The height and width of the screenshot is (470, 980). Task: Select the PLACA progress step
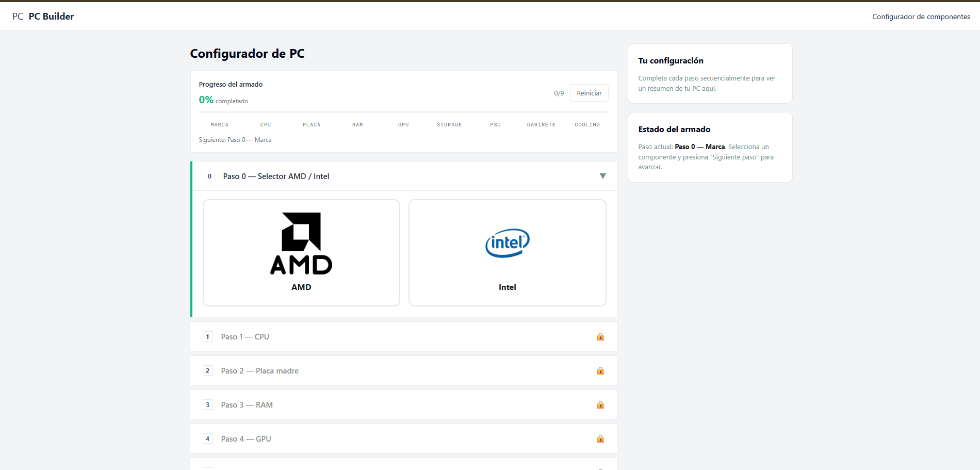click(312, 125)
